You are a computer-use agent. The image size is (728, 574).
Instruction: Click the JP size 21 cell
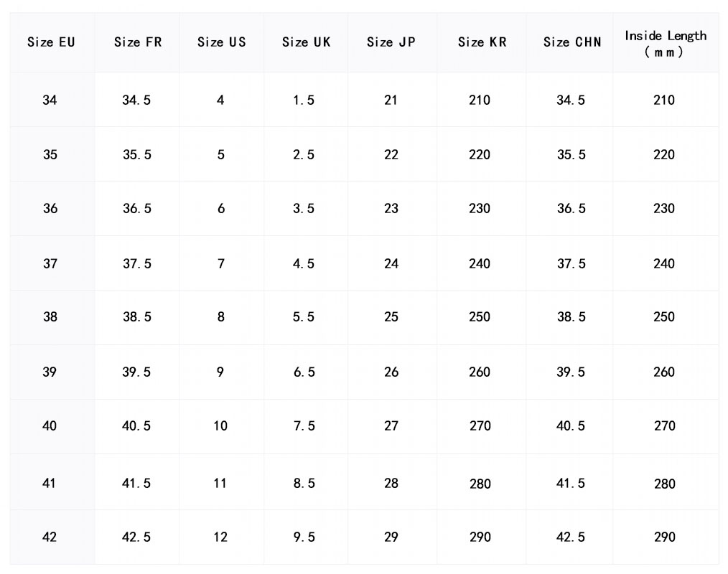pos(391,100)
